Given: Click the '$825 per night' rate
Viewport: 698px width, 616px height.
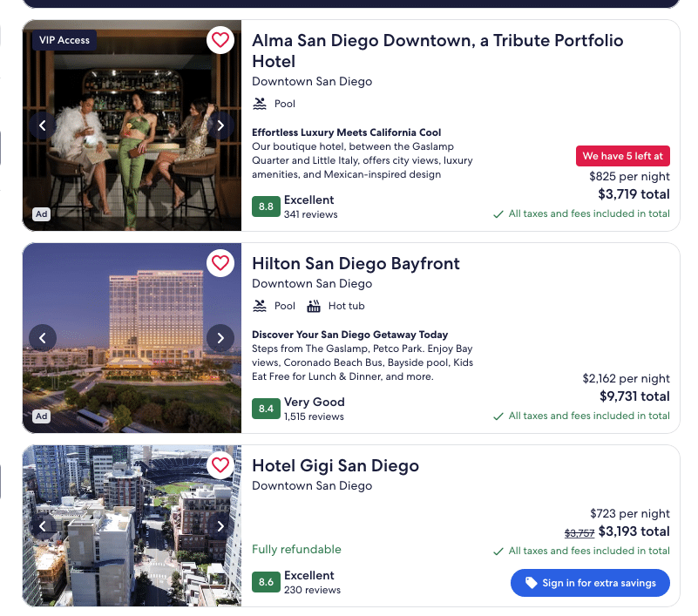Looking at the screenshot, I should [629, 176].
